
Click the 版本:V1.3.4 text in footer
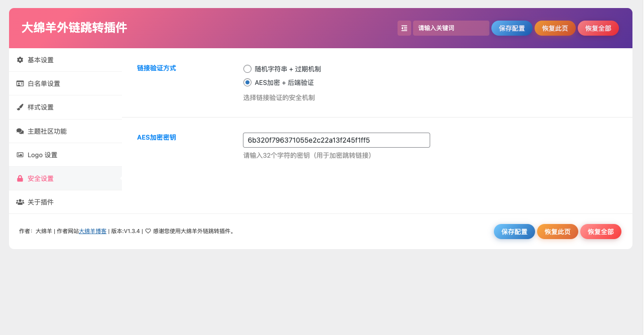pyautogui.click(x=125, y=232)
